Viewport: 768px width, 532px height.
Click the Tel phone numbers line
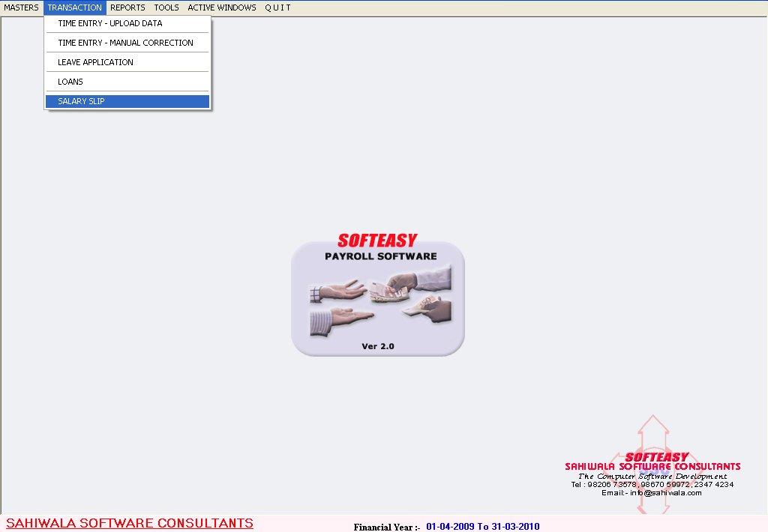pyautogui.click(x=652, y=484)
